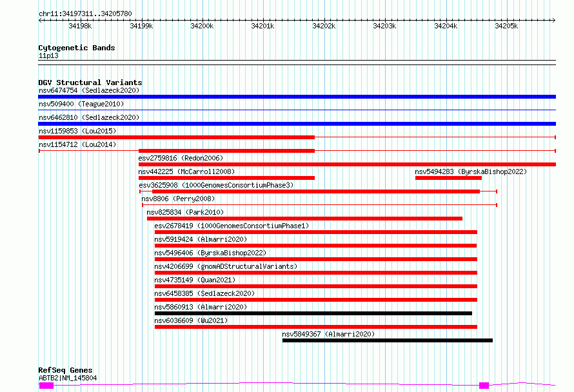
Task: Select the esv2759816 red variant bar
Action: point(347,164)
